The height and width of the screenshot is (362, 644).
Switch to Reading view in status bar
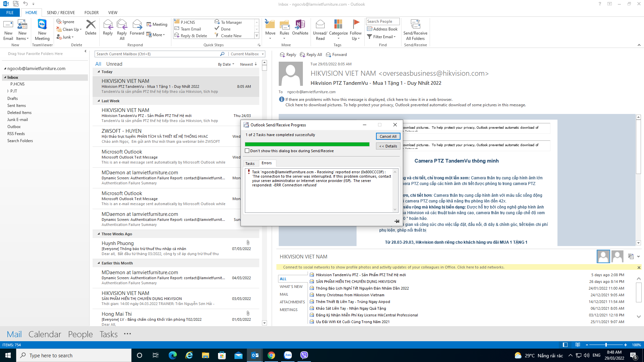click(578, 345)
